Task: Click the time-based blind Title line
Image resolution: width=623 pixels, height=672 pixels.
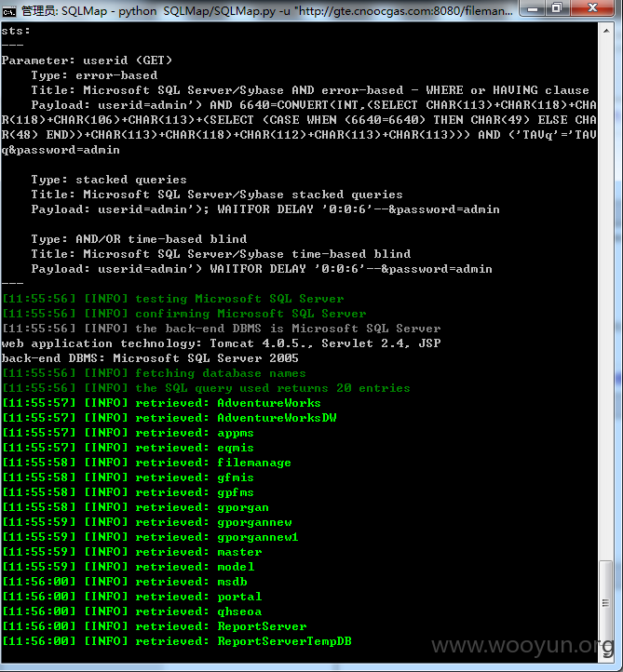Action: [221, 254]
